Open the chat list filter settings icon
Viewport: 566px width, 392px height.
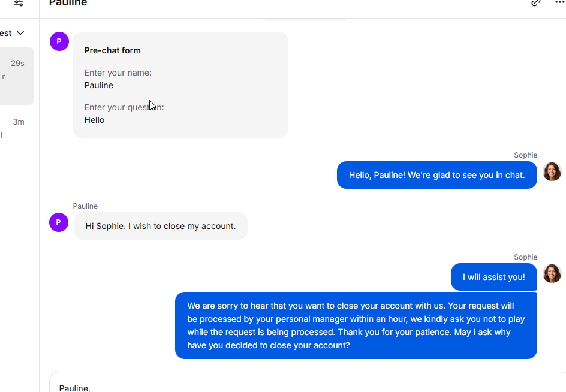tap(19, 3)
